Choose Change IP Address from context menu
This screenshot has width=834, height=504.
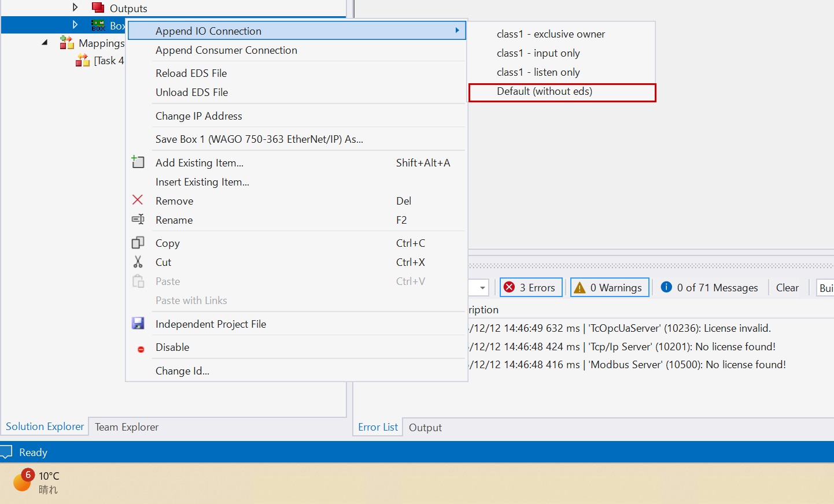click(x=198, y=116)
